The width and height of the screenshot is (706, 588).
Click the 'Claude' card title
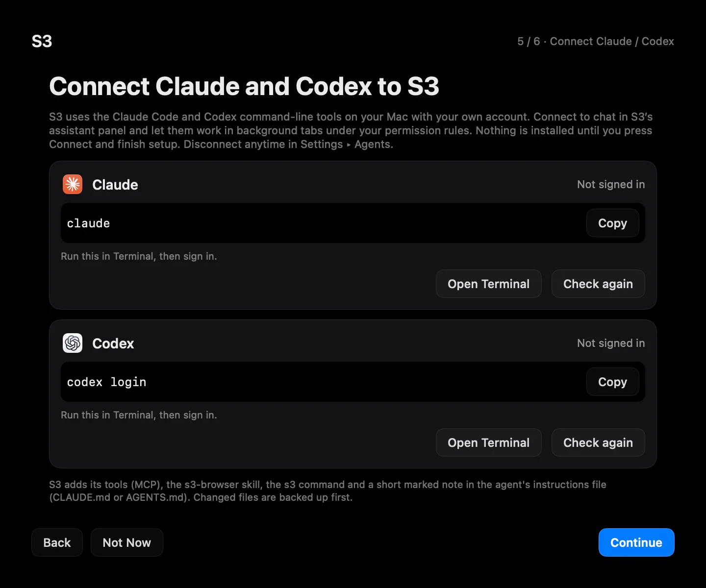coord(115,185)
